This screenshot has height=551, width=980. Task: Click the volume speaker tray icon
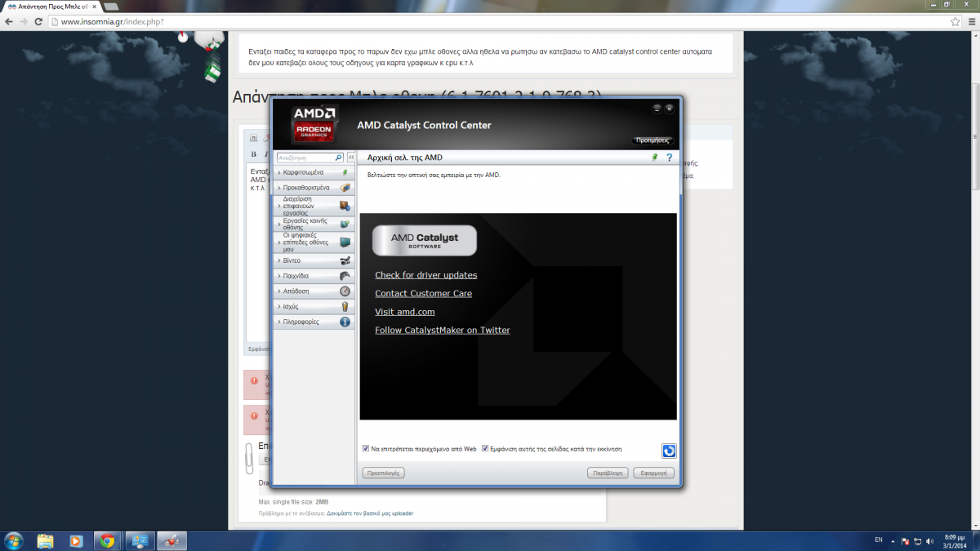pos(930,541)
